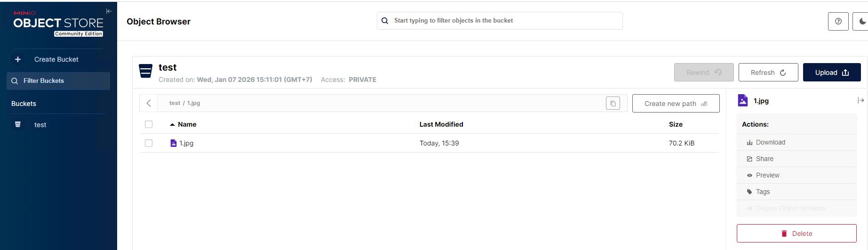This screenshot has height=250, width=868.
Task: Toggle dark mode moon icon
Action: pyautogui.click(x=862, y=21)
